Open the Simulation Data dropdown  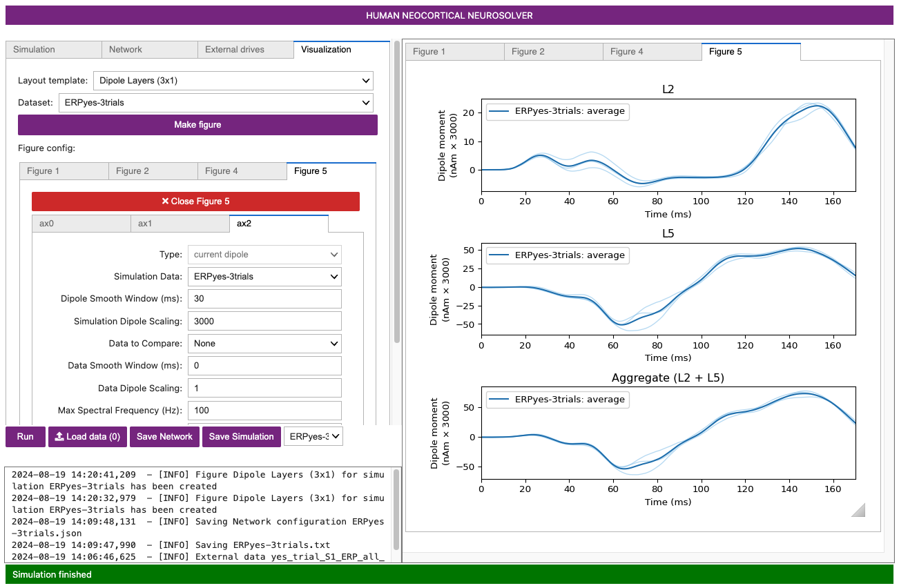coord(264,277)
